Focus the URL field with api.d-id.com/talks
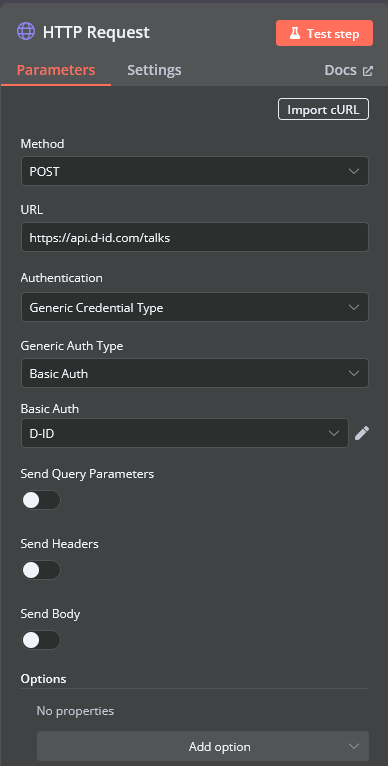388x766 pixels. (194, 237)
